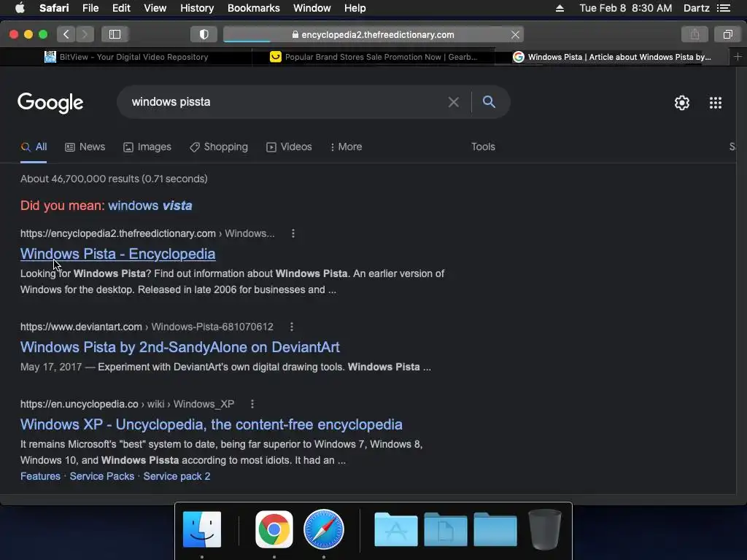Screen dimensions: 747x560
Task: Open the Features sitelink
Action: (x=41, y=476)
